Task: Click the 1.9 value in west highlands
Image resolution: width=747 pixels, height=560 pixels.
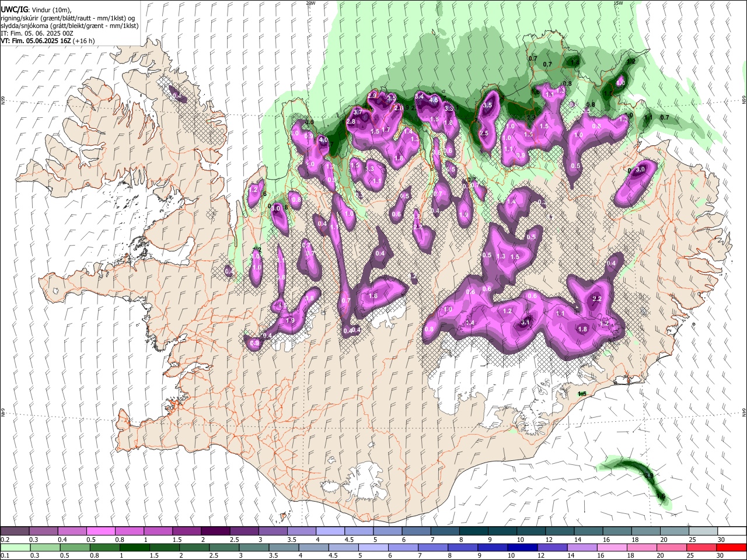Action: pyautogui.click(x=290, y=320)
